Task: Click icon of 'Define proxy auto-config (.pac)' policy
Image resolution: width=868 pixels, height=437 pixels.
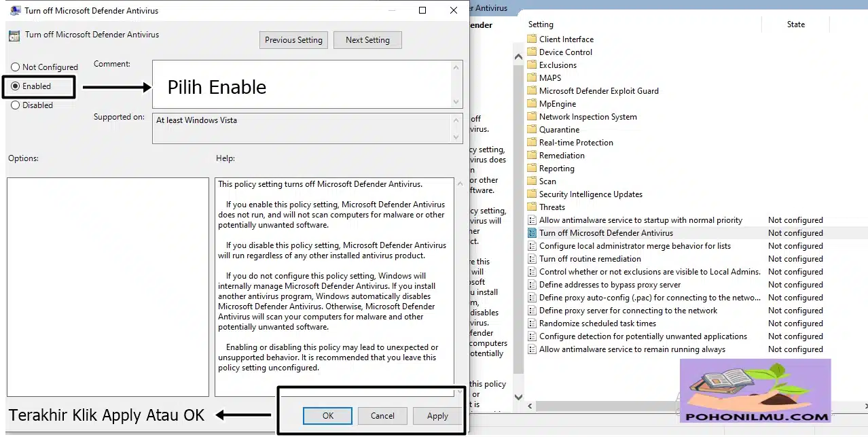Action: 532,297
